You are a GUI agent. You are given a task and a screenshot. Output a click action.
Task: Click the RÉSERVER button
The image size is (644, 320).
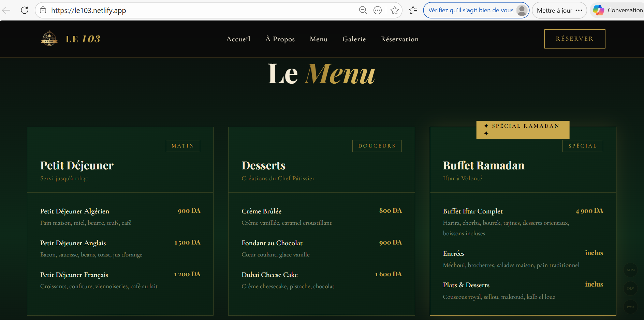574,39
